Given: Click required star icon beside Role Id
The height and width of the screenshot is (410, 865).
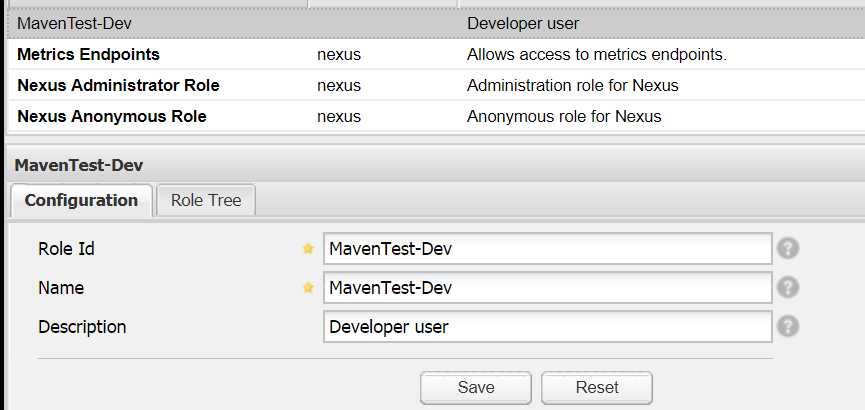Looking at the screenshot, I should pos(308,249).
